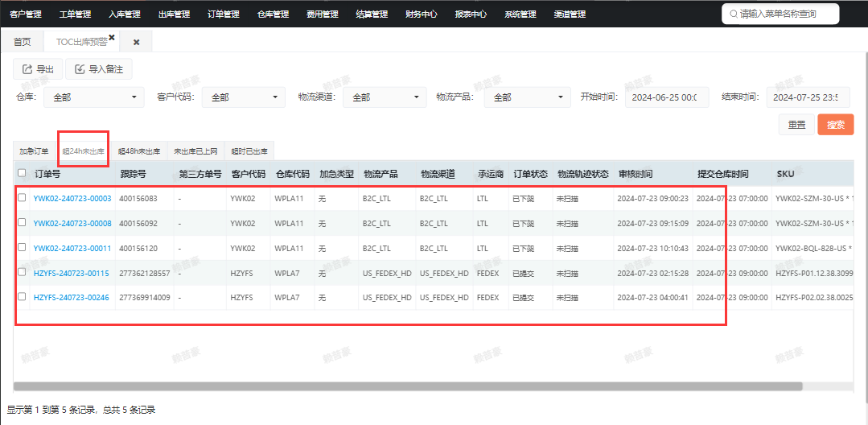868x425 pixels.
Task: Click the 结束时间 date field
Action: pyautogui.click(x=808, y=97)
